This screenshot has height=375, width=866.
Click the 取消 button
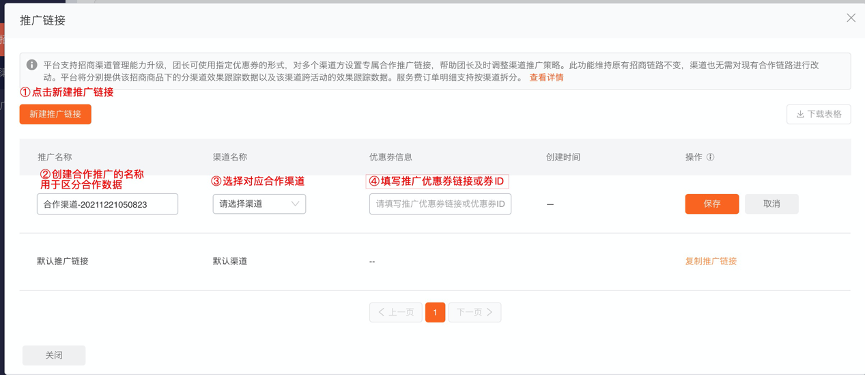point(772,204)
